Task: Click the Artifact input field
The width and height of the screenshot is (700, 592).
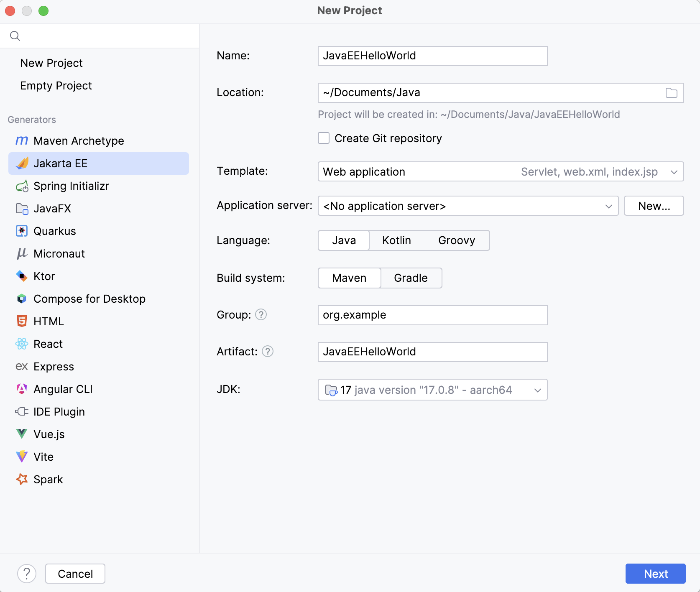Action: (x=432, y=352)
